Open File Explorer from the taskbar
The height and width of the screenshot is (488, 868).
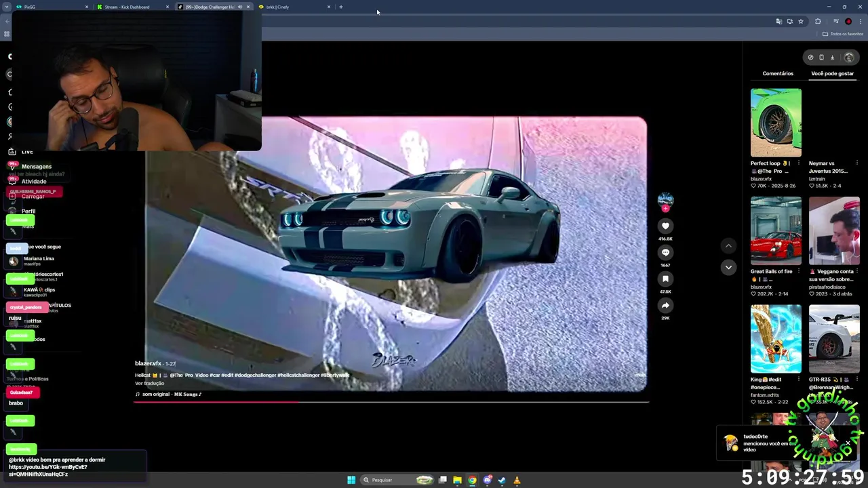click(457, 480)
